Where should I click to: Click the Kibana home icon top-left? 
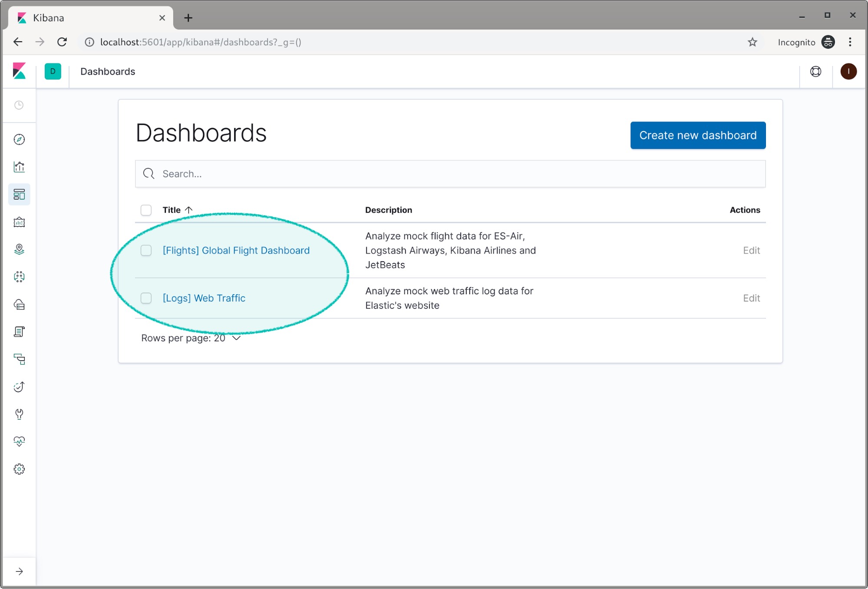(19, 71)
